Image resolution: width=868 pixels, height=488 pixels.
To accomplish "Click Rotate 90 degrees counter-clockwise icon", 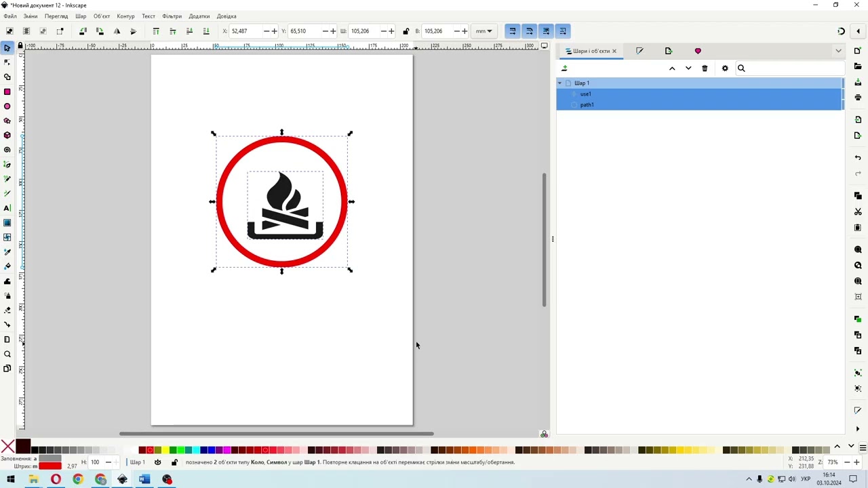I will pyautogui.click(x=83, y=31).
